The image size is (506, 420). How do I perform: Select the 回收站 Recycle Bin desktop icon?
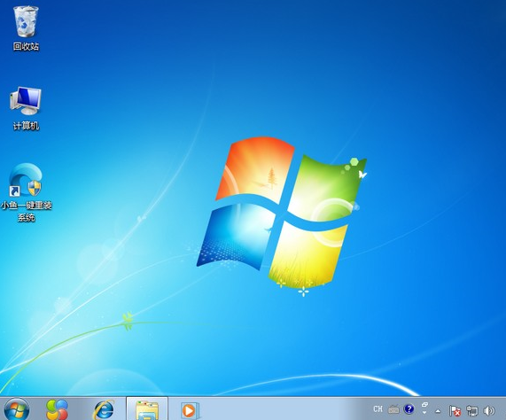[26, 28]
